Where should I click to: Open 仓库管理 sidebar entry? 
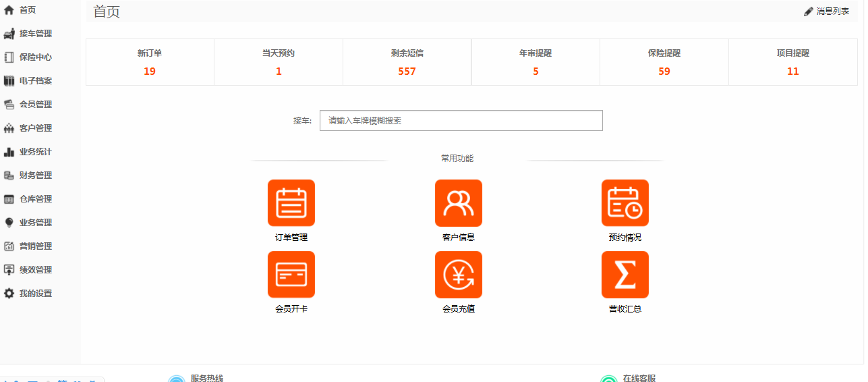coord(35,199)
